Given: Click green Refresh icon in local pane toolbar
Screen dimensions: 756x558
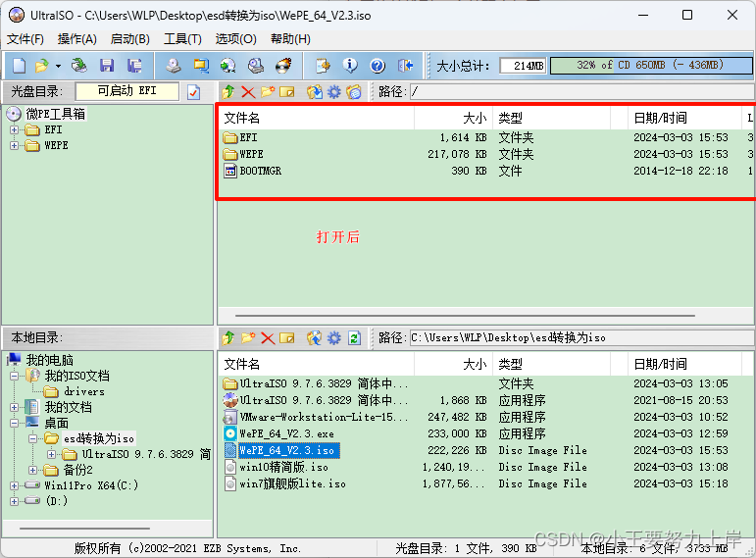Looking at the screenshot, I should (x=354, y=338).
